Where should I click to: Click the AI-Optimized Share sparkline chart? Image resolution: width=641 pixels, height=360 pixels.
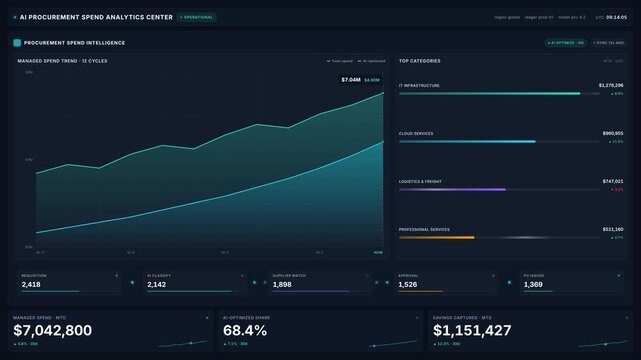tap(393, 343)
